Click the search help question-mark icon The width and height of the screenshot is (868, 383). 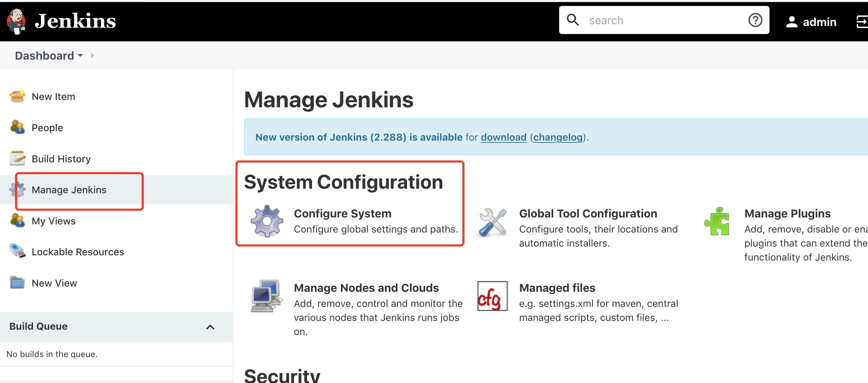(755, 20)
